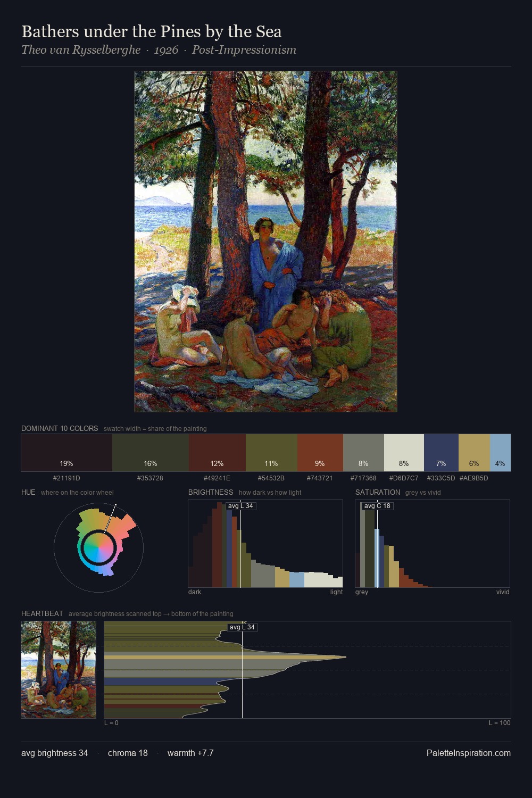Select the #D6D7C7 pale cream swatch

pyautogui.click(x=404, y=453)
